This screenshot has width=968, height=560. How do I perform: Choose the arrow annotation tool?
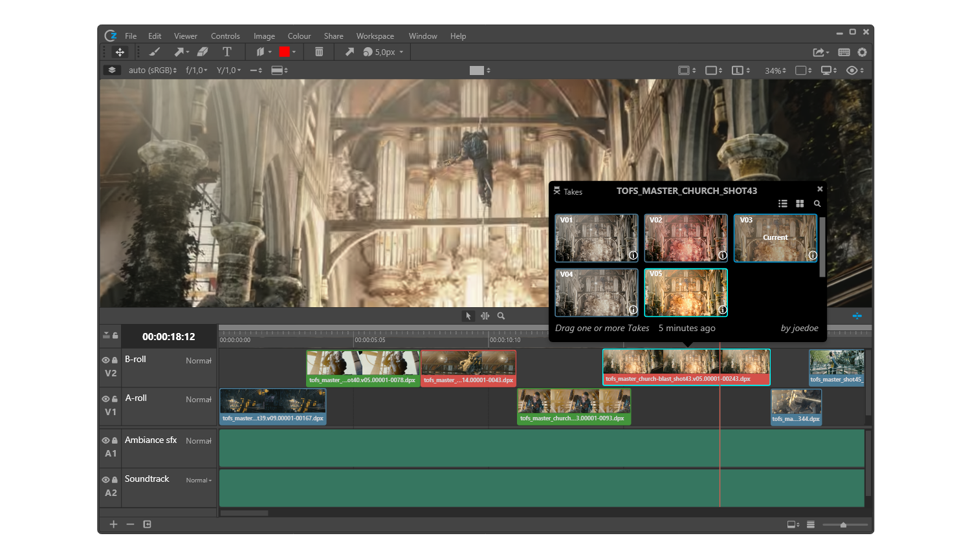coord(179,52)
